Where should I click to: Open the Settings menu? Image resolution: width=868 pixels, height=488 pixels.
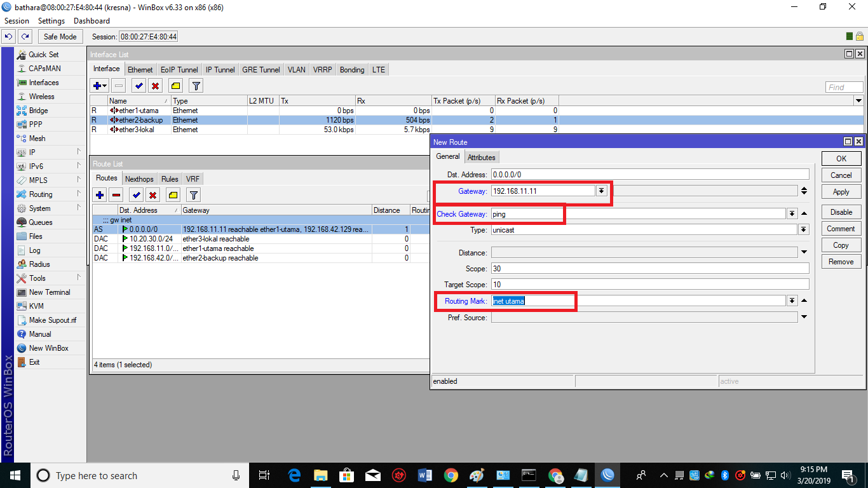51,20
